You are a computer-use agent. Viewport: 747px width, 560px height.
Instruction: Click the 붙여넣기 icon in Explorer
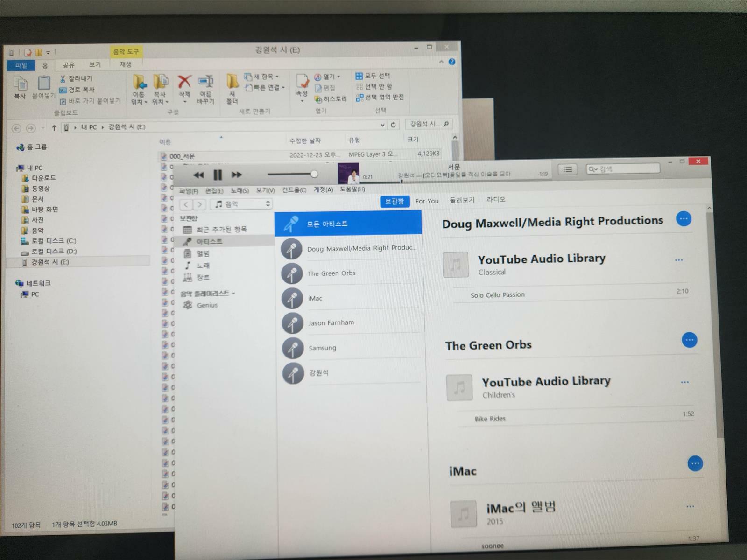pos(43,87)
